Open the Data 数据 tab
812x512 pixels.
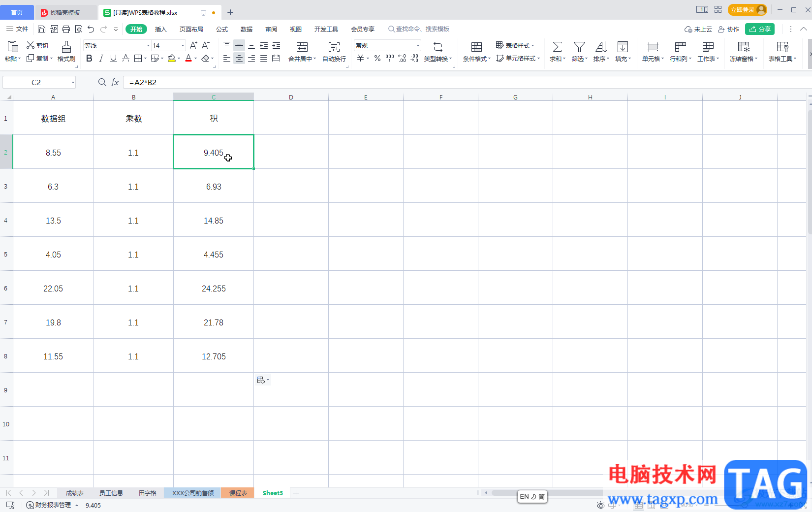(247, 29)
